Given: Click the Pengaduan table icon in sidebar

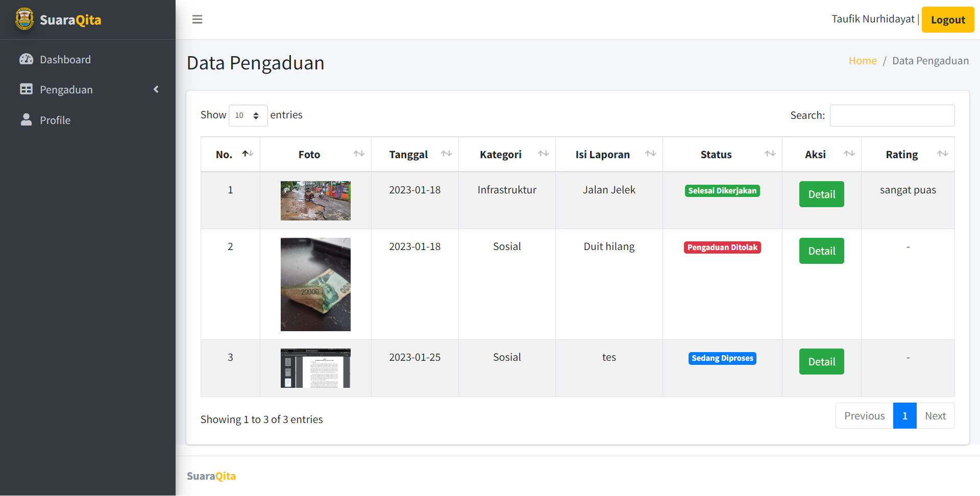Looking at the screenshot, I should (x=26, y=89).
